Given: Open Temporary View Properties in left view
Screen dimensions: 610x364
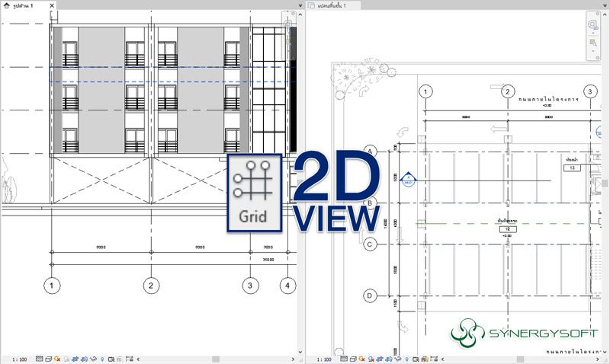Looking at the screenshot, I should [x=111, y=359].
